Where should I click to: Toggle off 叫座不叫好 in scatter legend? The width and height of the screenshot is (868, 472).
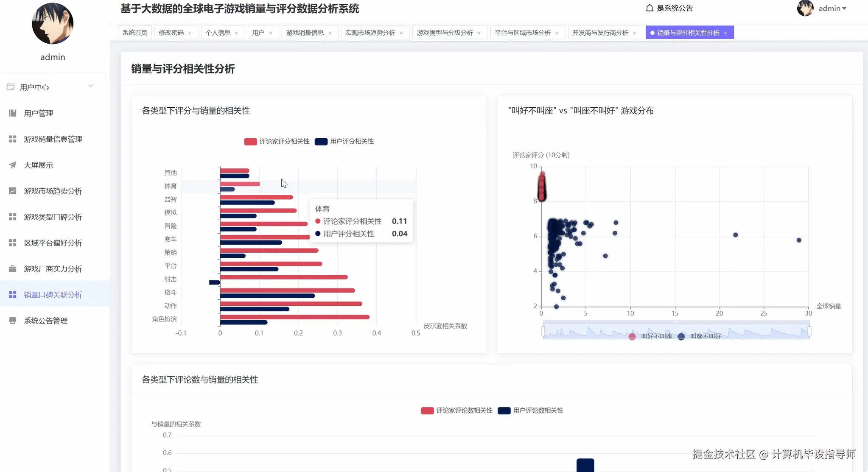(x=699, y=336)
